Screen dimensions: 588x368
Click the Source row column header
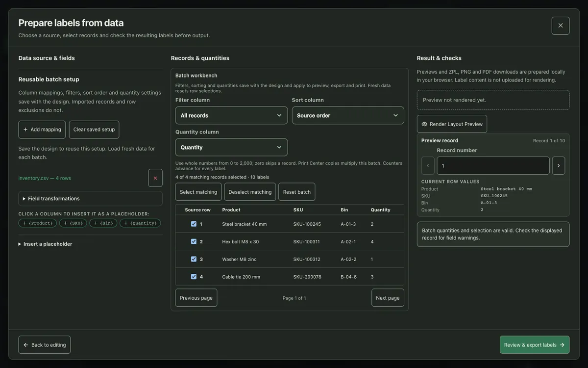[198, 210]
